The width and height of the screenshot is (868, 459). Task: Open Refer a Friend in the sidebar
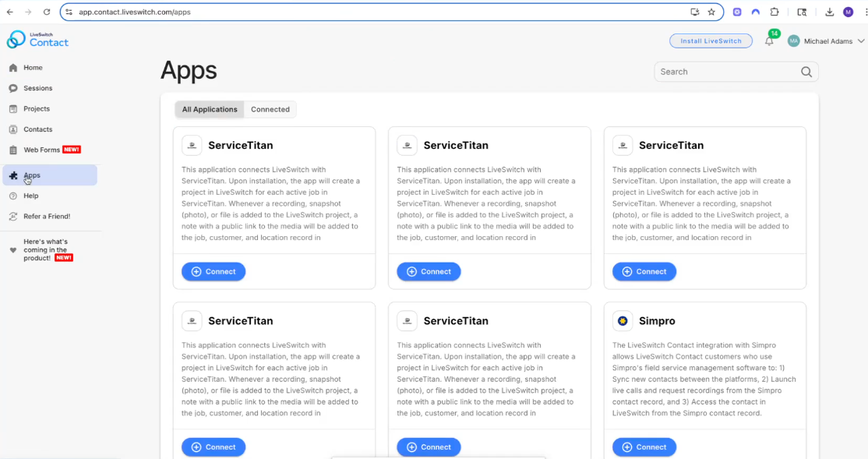[47, 216]
